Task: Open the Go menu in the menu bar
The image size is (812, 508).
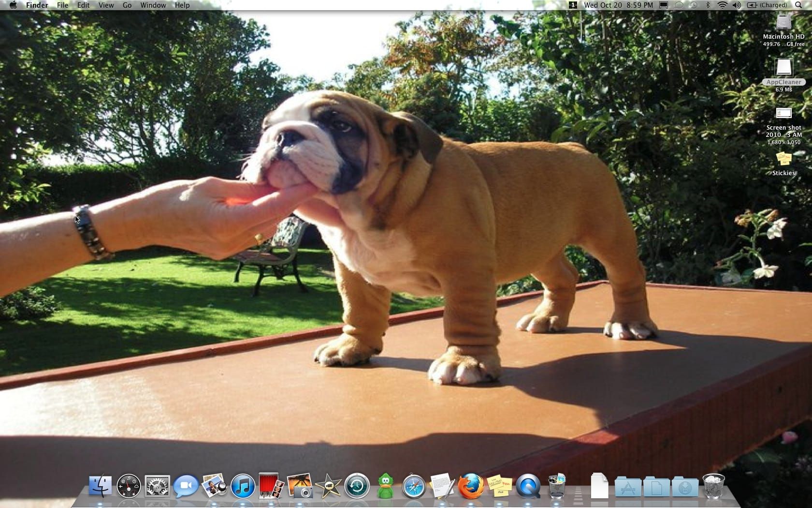Action: tap(127, 5)
